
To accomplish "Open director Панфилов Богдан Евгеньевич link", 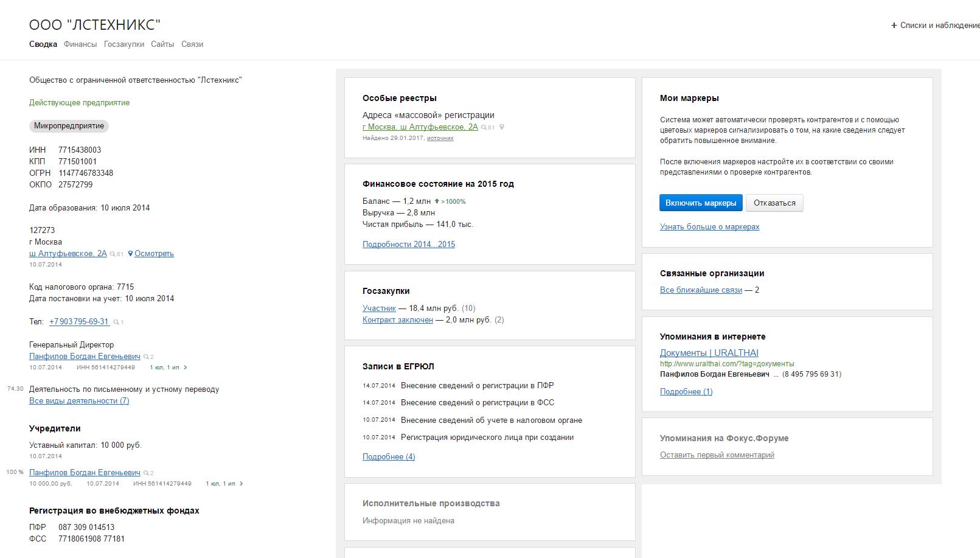I will tap(85, 356).
